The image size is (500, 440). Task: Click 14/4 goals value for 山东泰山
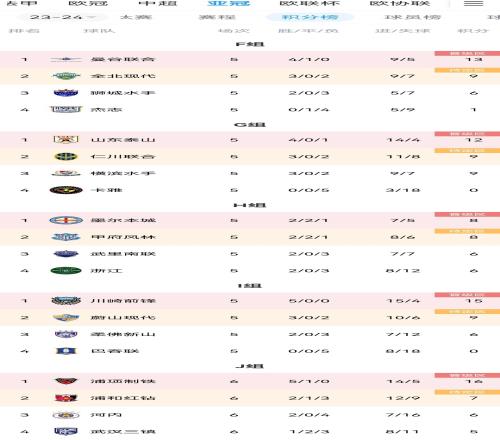(403, 140)
